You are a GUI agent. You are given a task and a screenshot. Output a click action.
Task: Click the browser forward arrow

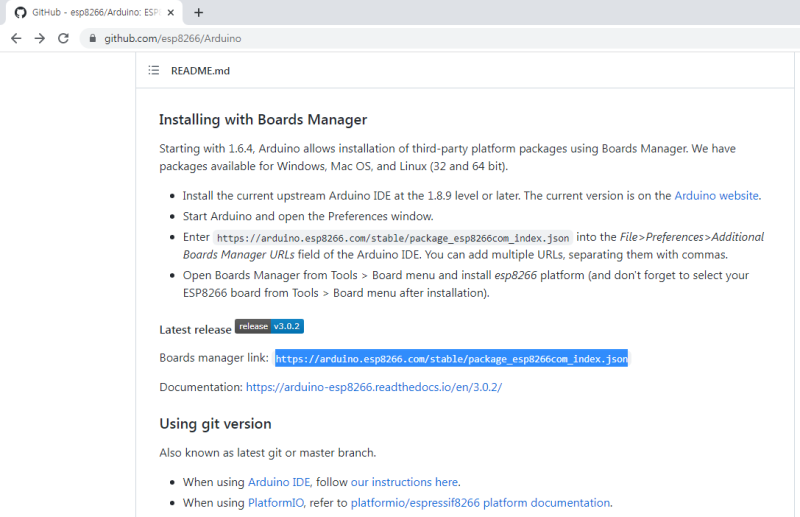pos(40,38)
